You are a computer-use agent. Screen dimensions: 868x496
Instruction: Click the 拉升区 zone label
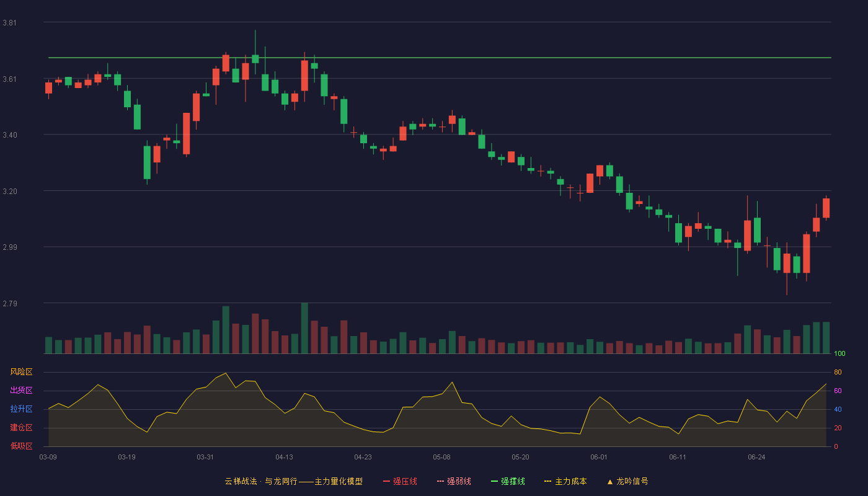tap(21, 409)
